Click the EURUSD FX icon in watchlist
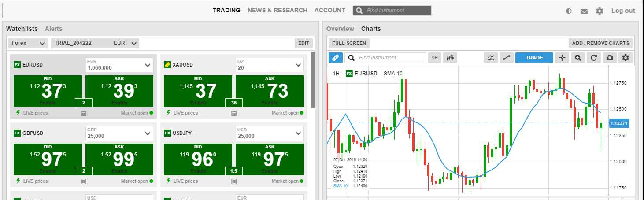The height and width of the screenshot is (200, 644). point(17,64)
